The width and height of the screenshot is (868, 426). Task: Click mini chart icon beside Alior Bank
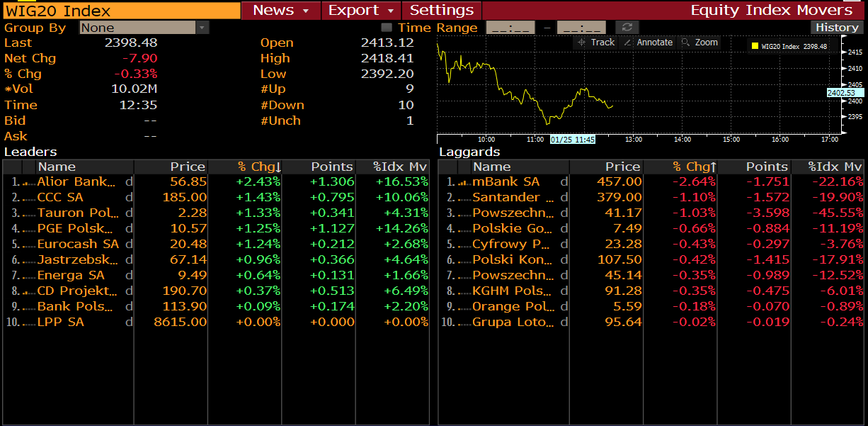pos(29,182)
